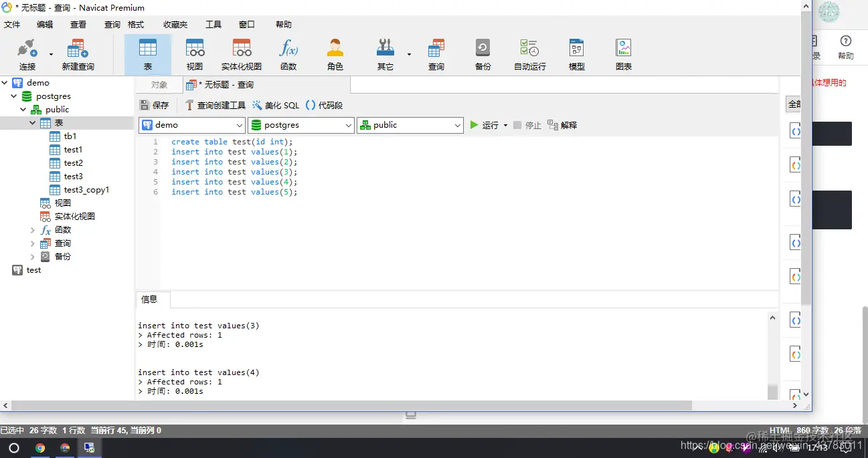Collapse the postgres database node

(x=14, y=96)
